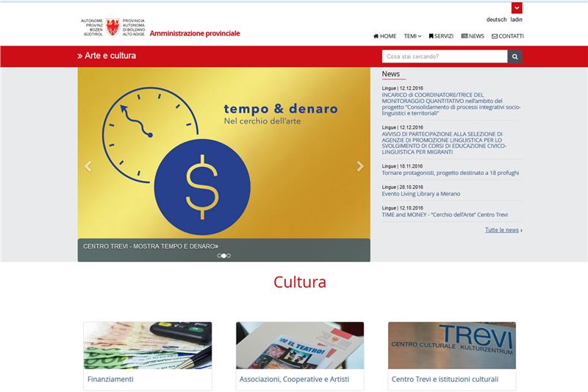Open the CONTATTI page
The image size is (588, 392).
(508, 36)
